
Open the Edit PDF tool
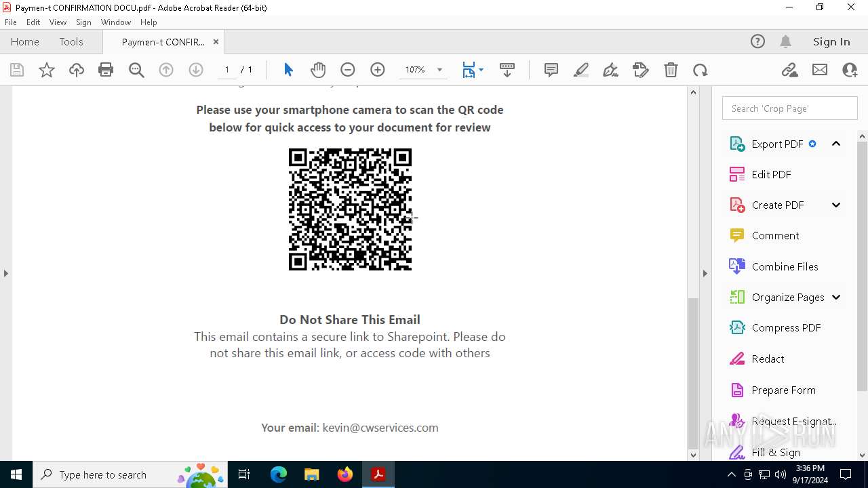(x=771, y=174)
